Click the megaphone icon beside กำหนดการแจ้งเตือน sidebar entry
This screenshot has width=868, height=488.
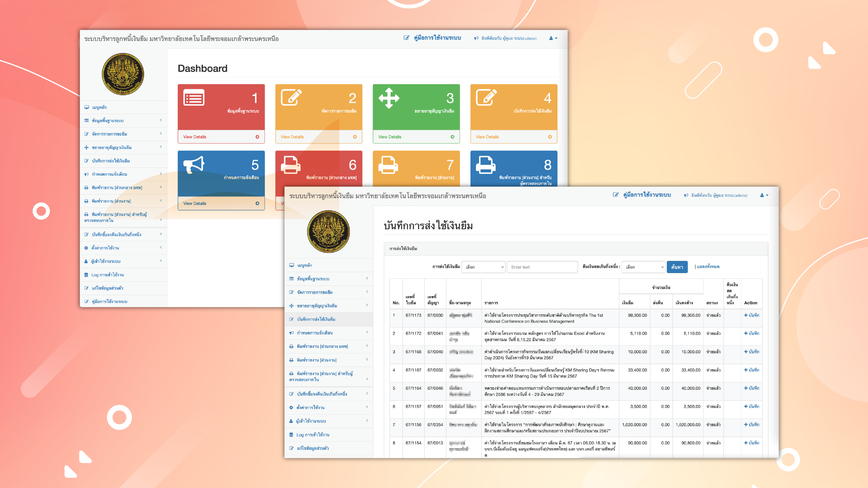(x=291, y=333)
